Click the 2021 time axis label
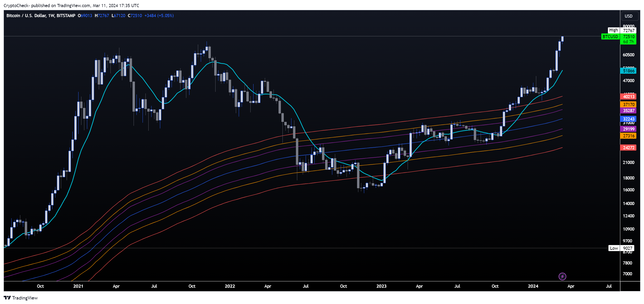Screen dimensions: 644x304 tap(78, 286)
